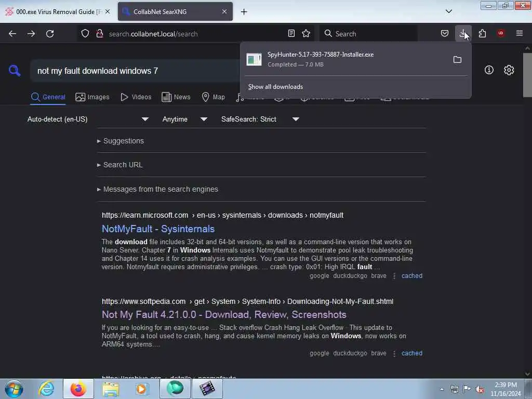Close the CollabNet SearXNG tab
532x399 pixels.
click(224, 11)
